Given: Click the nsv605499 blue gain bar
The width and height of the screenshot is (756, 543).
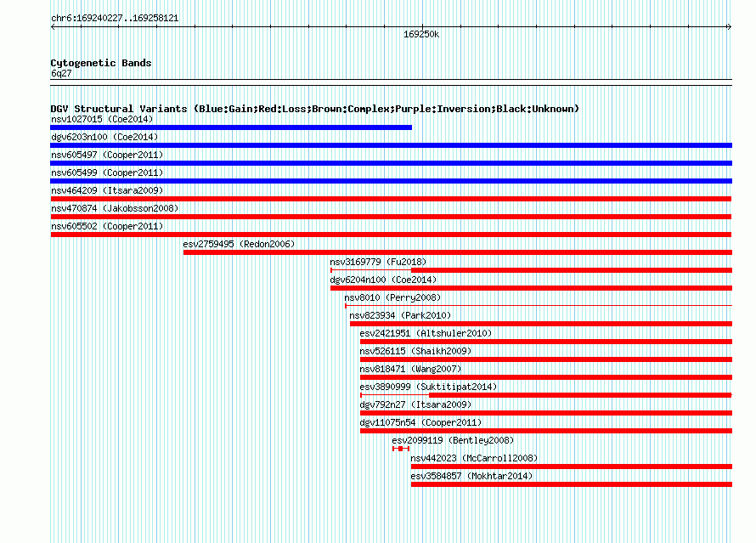Looking at the screenshot, I should [x=391, y=181].
